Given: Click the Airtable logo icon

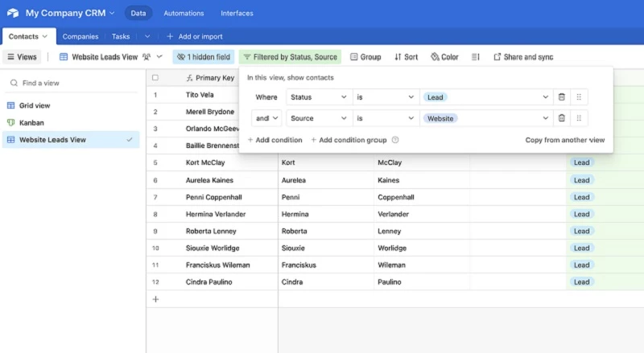Looking at the screenshot, I should 13,13.
